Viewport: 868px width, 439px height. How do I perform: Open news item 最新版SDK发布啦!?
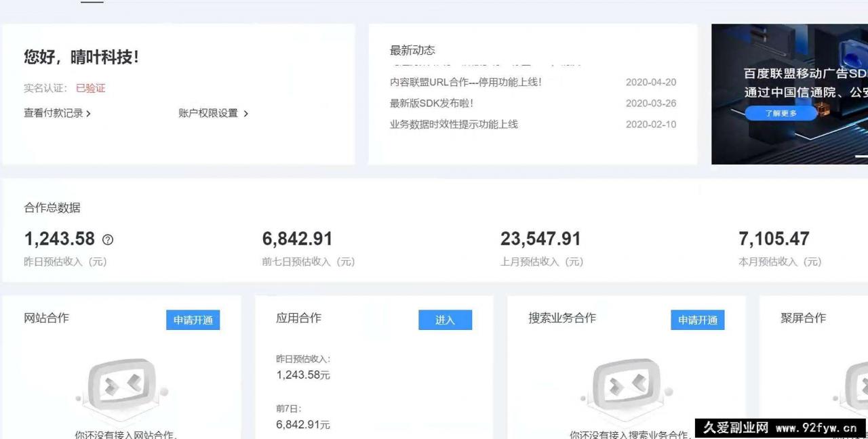pos(431,103)
